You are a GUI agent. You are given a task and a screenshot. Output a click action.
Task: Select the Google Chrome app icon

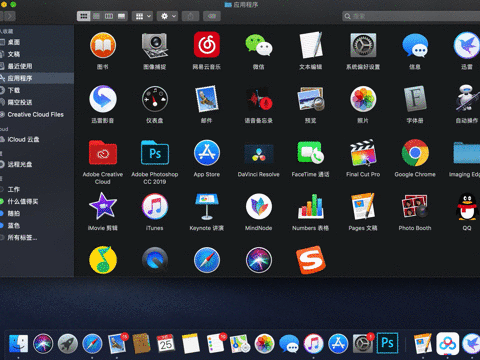click(415, 153)
